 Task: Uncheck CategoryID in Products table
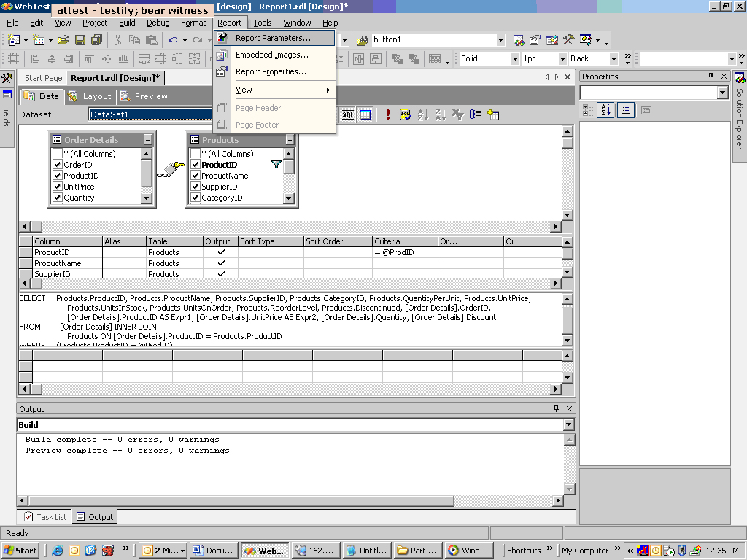pyautogui.click(x=196, y=198)
